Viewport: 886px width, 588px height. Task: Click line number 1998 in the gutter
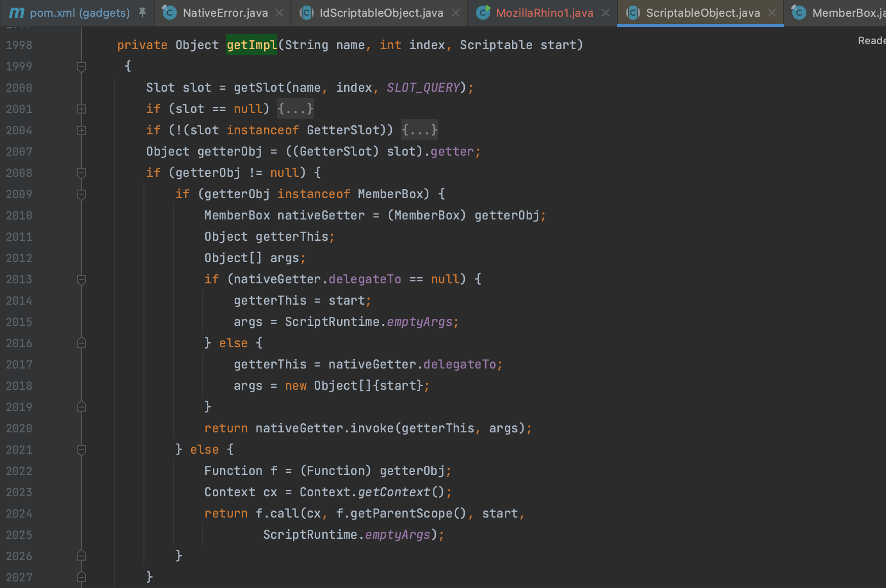click(x=19, y=45)
